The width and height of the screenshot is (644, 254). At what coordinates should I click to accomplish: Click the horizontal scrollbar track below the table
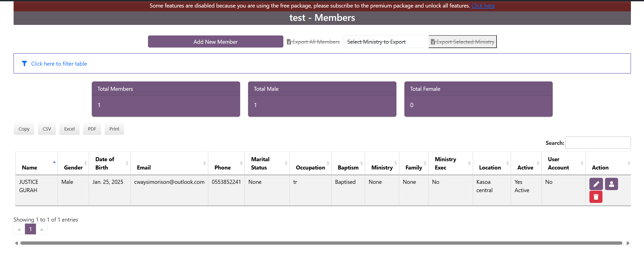click(x=321, y=243)
